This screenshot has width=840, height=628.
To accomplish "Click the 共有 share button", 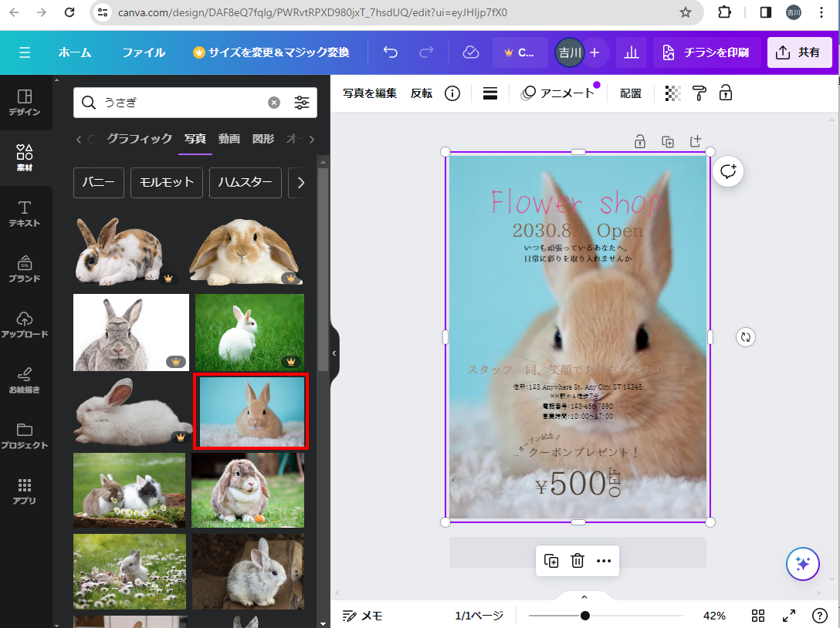I will pos(799,52).
